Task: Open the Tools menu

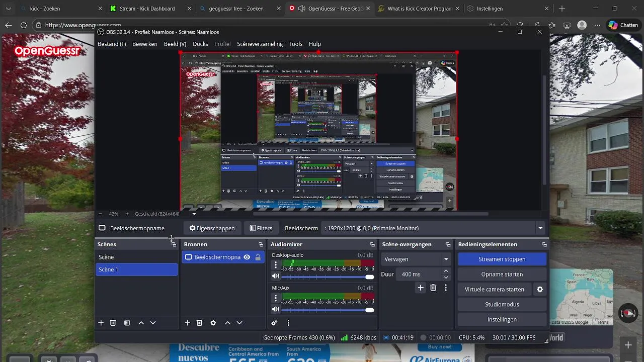Action: 296,44
